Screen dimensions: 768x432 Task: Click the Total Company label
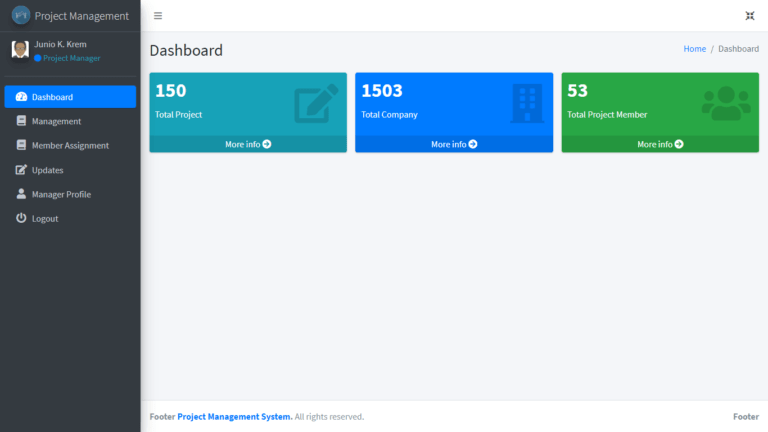[x=389, y=115]
